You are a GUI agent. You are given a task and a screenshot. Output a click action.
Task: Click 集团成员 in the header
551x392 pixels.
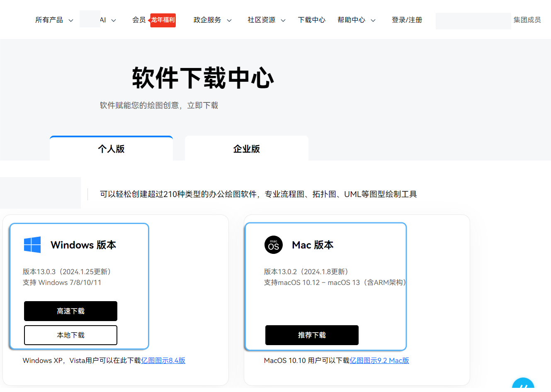(527, 20)
